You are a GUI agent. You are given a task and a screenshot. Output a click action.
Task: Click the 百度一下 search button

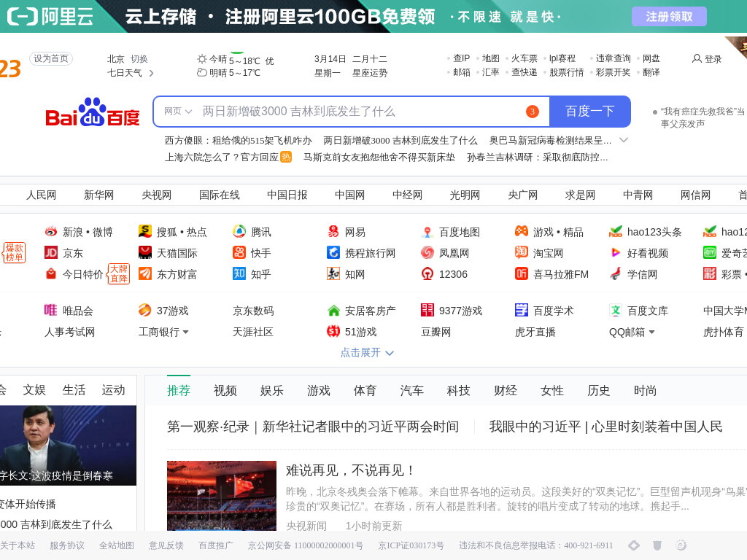(589, 112)
